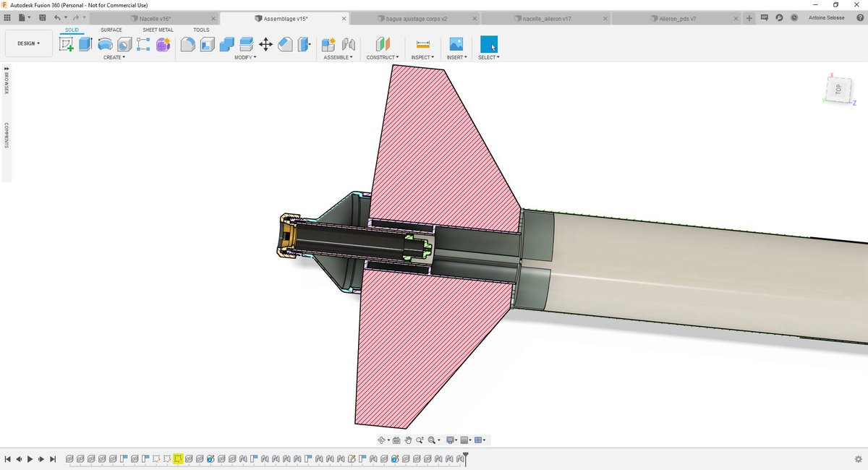Select the Joint tool
The height and width of the screenshot is (470, 868).
pos(348,44)
